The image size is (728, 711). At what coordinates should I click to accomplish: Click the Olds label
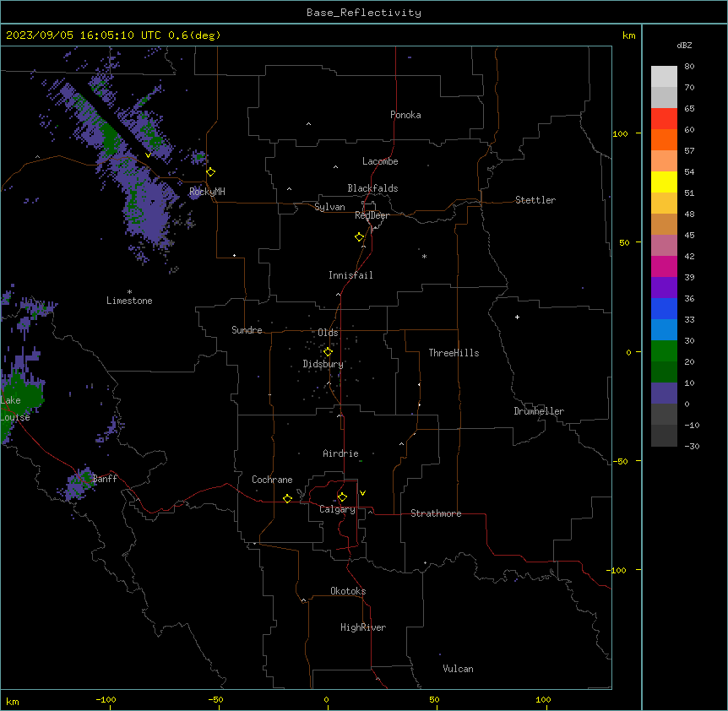(x=328, y=333)
